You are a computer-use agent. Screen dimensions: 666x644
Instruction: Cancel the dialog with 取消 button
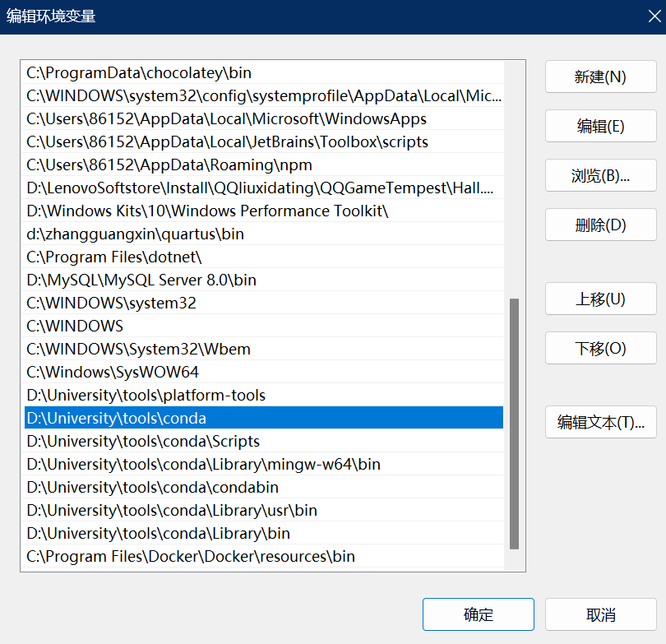[599, 614]
